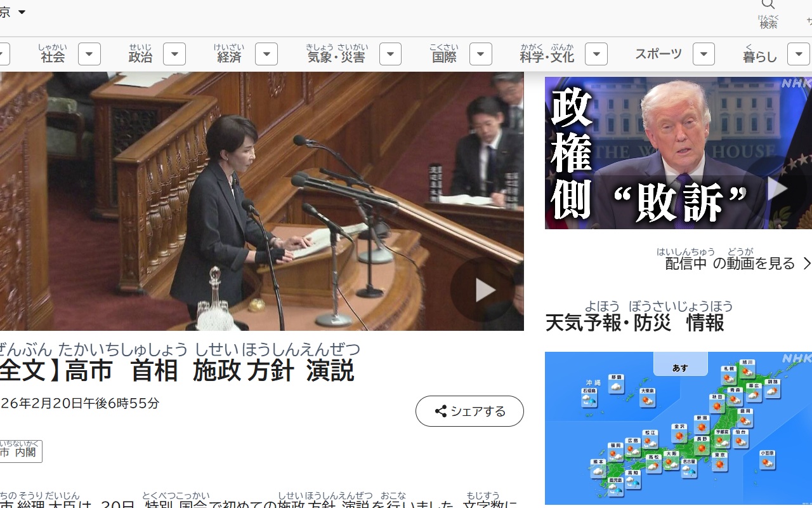Open the スポーツ news section

[658, 54]
